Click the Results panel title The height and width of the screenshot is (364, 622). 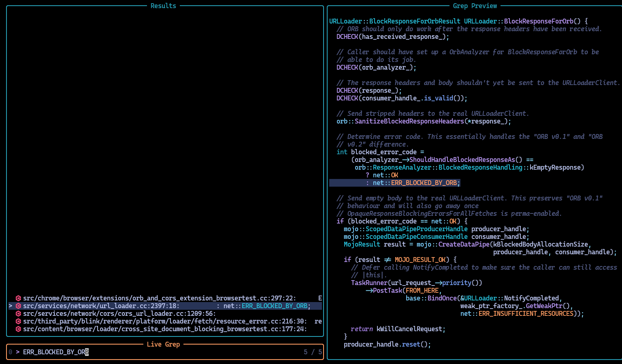163,6
